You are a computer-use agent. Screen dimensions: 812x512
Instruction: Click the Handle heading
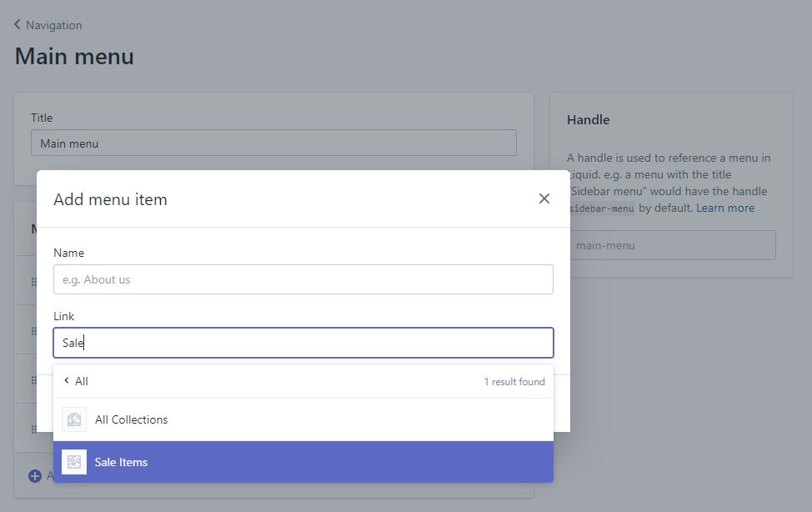click(588, 120)
